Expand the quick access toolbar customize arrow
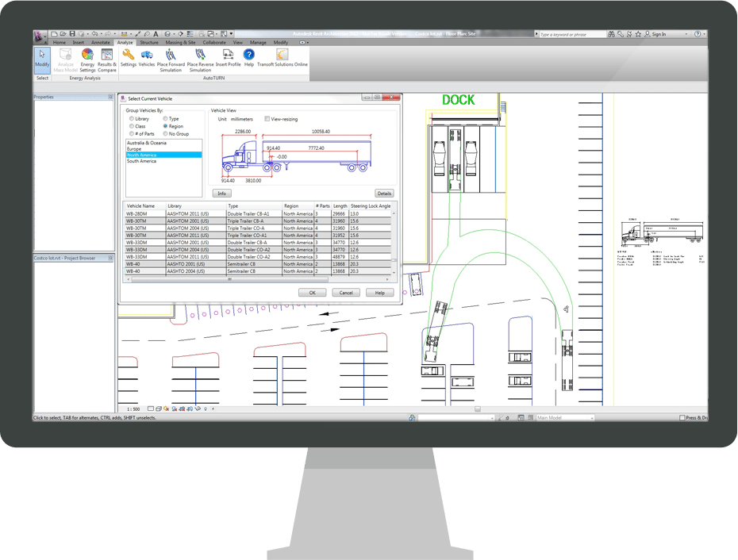Image resolution: width=738 pixels, height=560 pixels. (231, 34)
